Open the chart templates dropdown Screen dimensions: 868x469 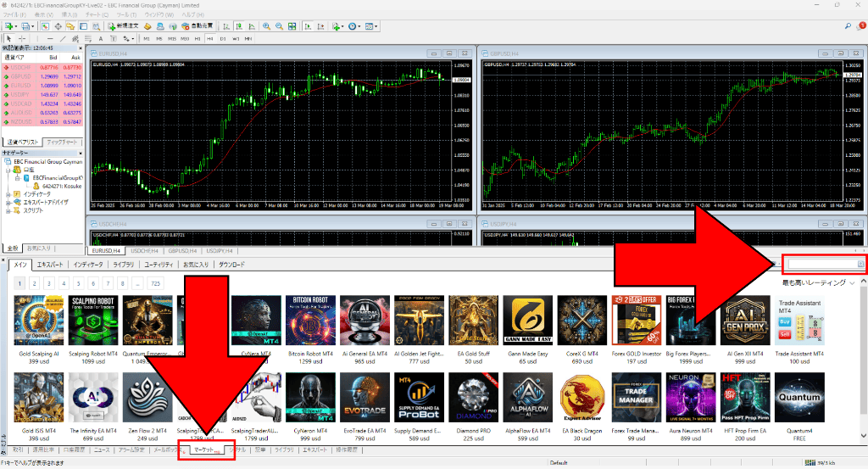coord(371,26)
